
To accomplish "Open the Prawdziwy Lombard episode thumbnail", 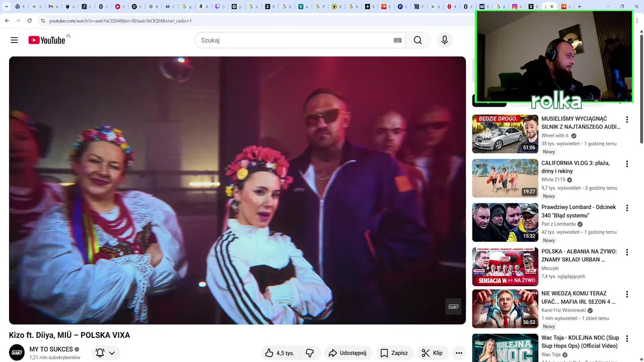I will pyautogui.click(x=505, y=222).
